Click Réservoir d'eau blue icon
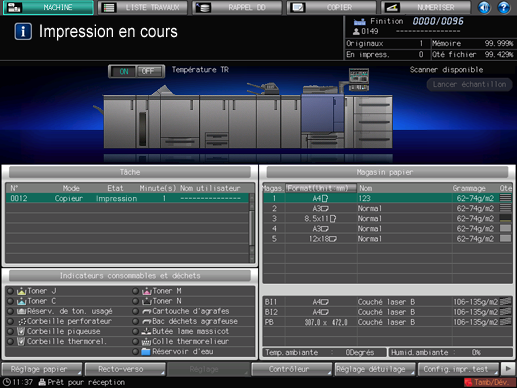Screen dimensions: 517x388 pyautogui.click(x=146, y=352)
